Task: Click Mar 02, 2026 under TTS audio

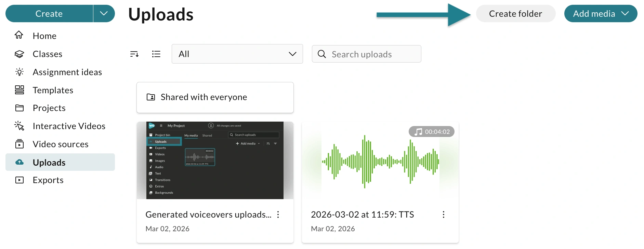Action: 333,229
